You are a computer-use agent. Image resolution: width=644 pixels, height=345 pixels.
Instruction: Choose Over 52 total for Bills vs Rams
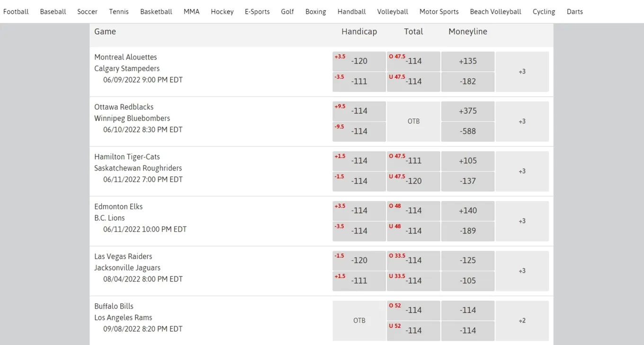point(413,310)
